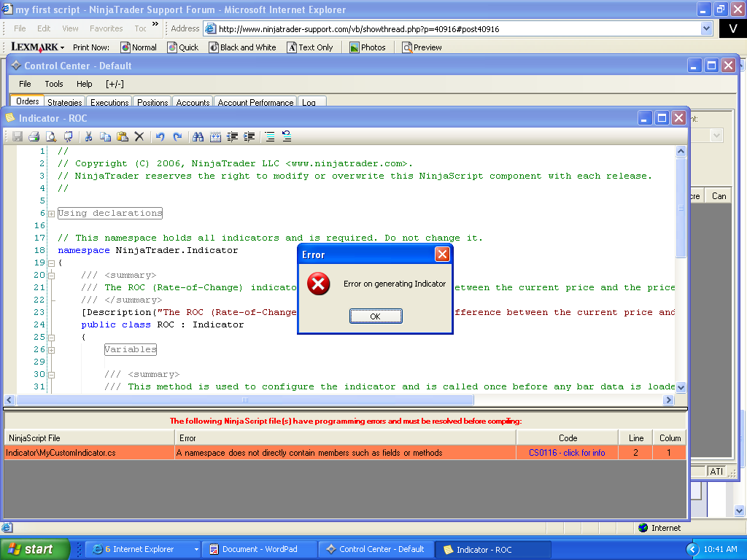Viewport: 747px width, 560px height.
Task: Click the Print icon in Indicator toolbar
Action: [34, 136]
